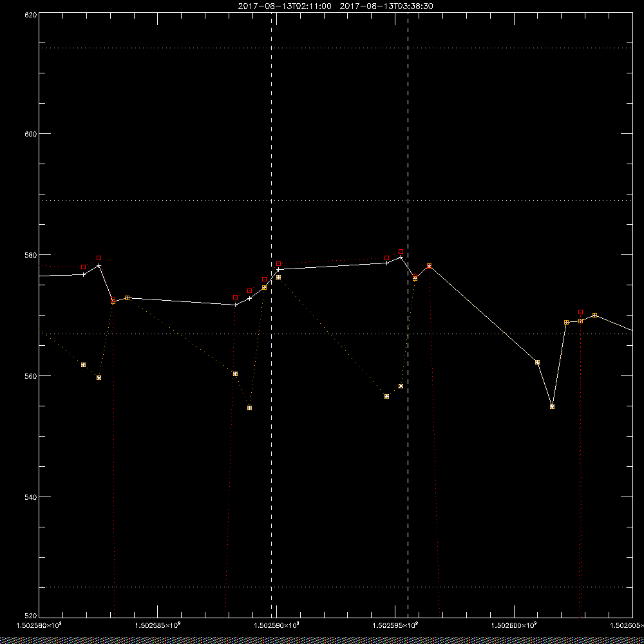The width and height of the screenshot is (644, 644).
Task: Click x-axis label 1.502595×10⁹
Action: click(x=395, y=625)
